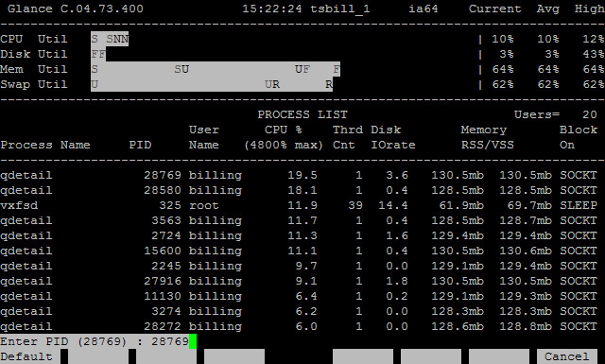Click the Memory RSS/VSS column header

(x=487, y=137)
